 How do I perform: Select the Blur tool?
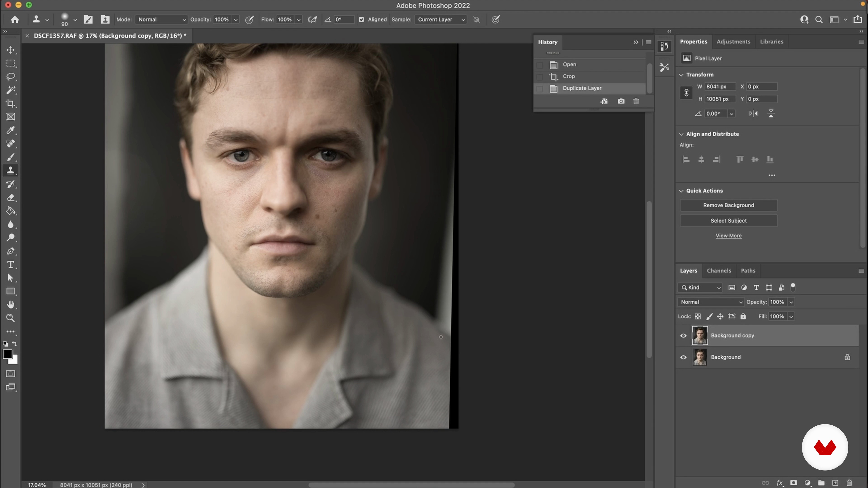click(10, 224)
